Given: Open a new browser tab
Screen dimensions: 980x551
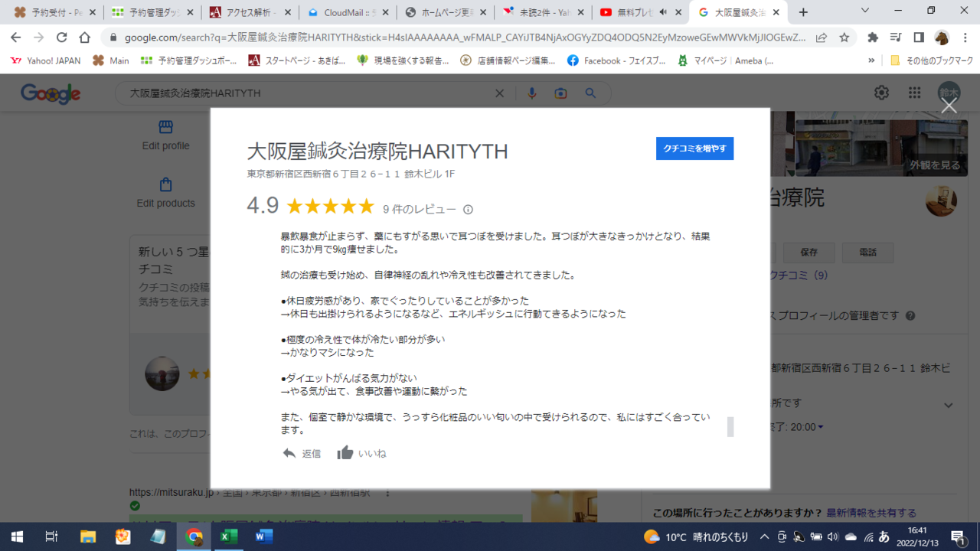Looking at the screenshot, I should click(x=803, y=12).
